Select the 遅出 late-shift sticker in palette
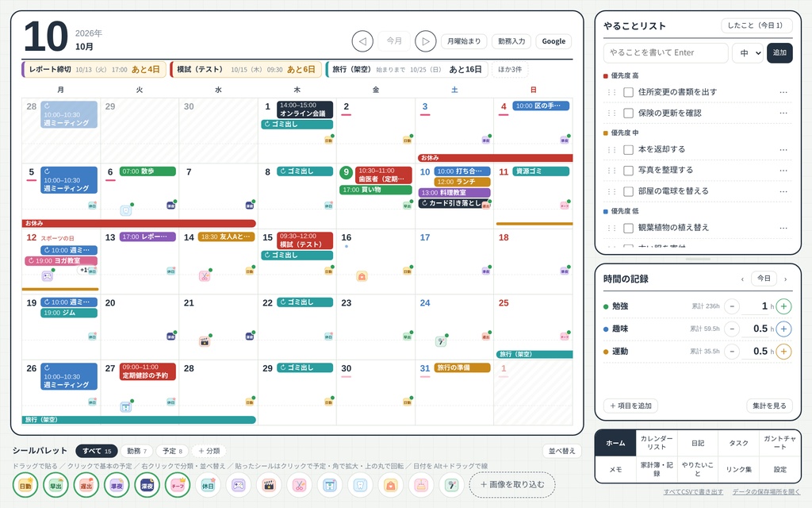This screenshot has height=508, width=812. (86, 486)
